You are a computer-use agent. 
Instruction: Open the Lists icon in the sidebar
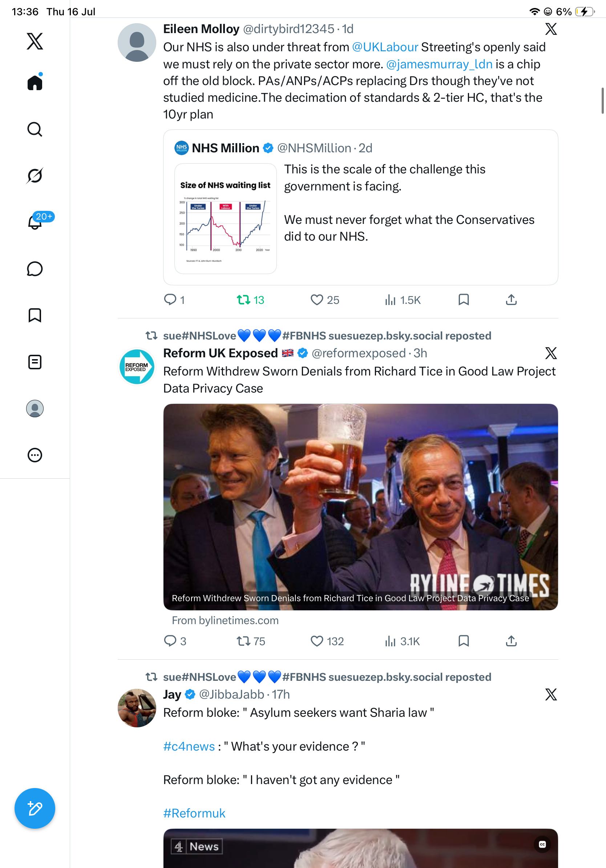pos(35,362)
